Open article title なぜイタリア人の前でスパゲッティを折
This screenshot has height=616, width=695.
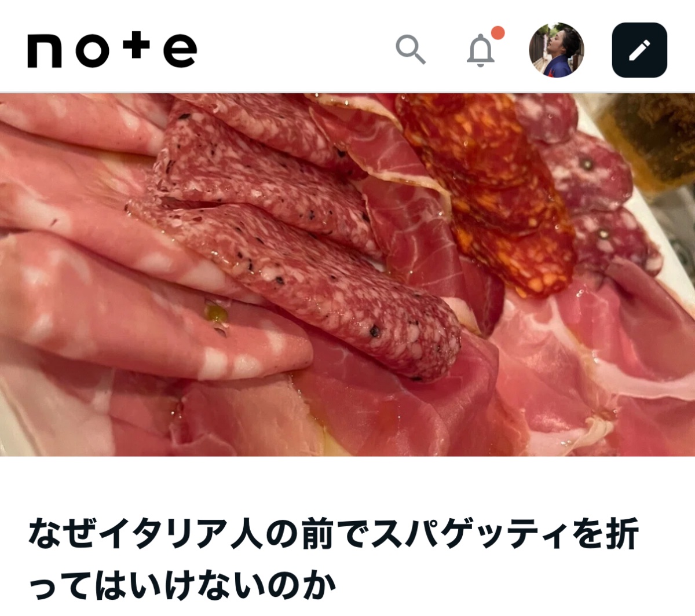(334, 534)
